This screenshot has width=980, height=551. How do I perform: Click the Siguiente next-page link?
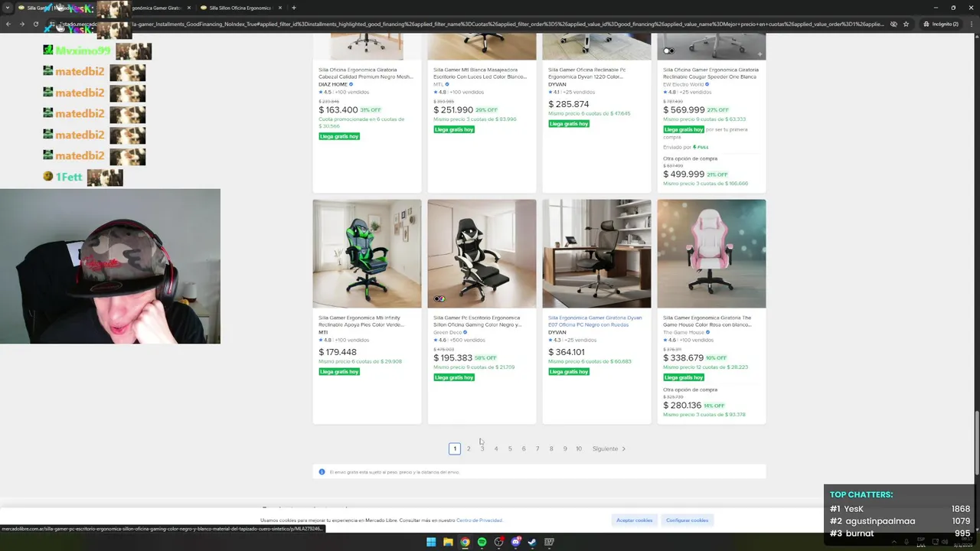pos(609,448)
